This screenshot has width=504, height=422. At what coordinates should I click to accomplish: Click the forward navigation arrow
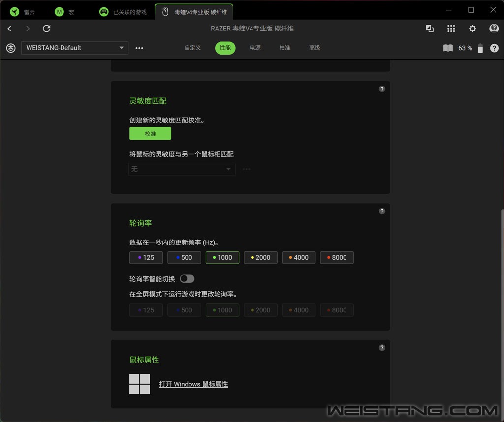point(28,29)
